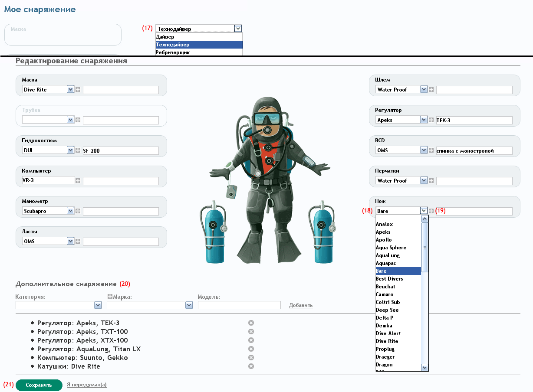Delete the Катушки: Dive Rite entry
Viewport: 533px width, 392px height.
point(251,366)
